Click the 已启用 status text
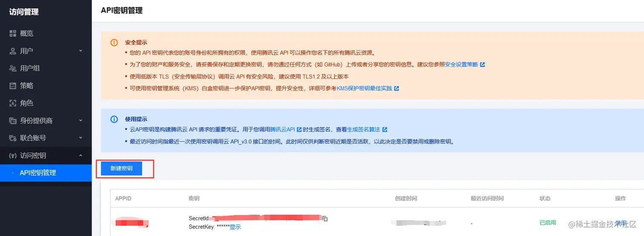Screen dimensions: 644x236 point(548,223)
